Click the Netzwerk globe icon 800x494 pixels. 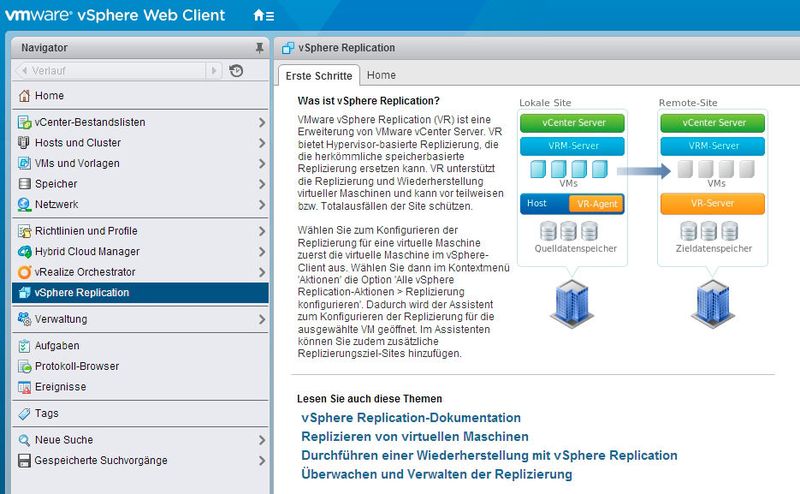tap(24, 204)
